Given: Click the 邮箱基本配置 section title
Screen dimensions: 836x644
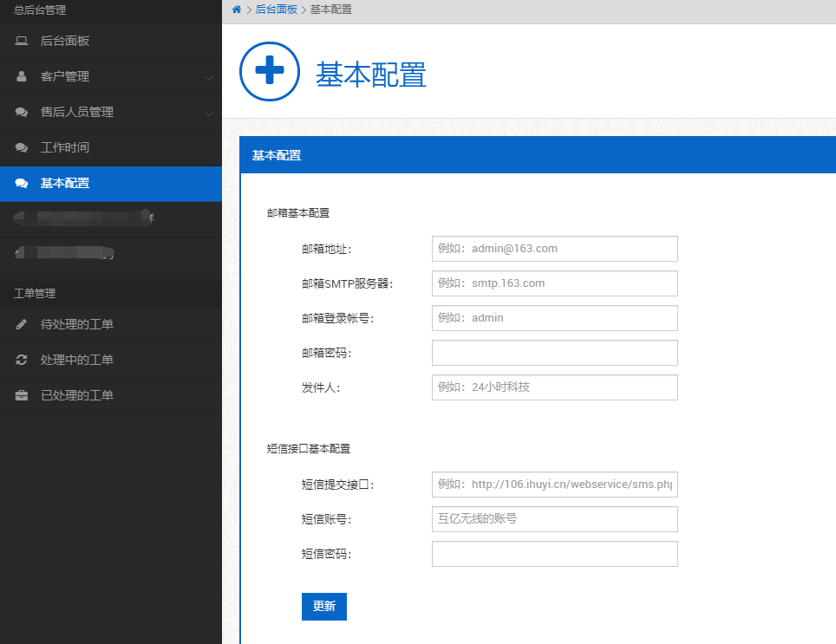Looking at the screenshot, I should (x=298, y=213).
